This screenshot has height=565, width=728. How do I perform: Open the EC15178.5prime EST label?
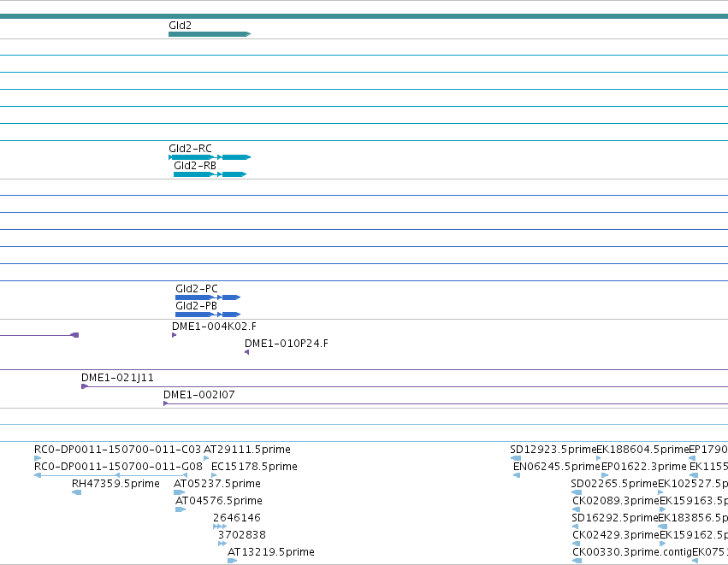[254, 467]
